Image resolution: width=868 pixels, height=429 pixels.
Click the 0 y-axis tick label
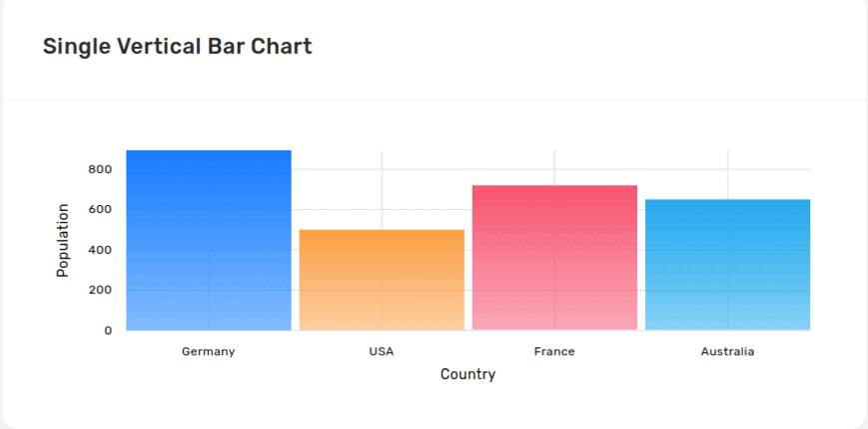click(x=107, y=330)
